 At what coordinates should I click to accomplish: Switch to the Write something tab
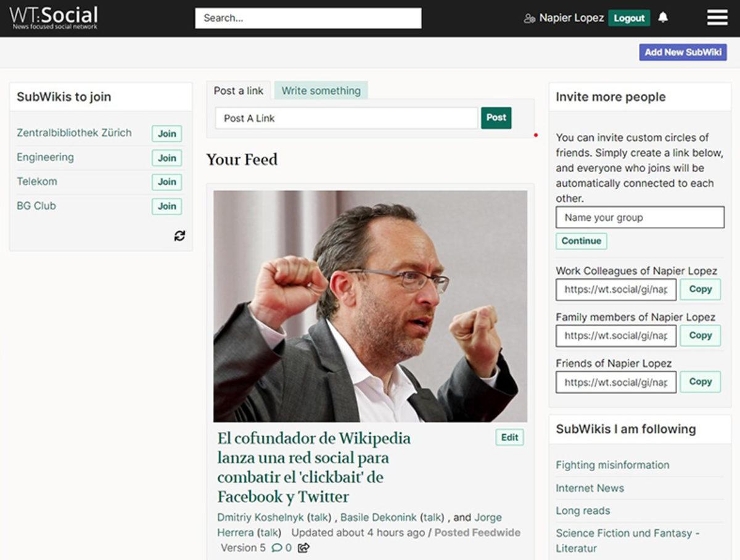coord(321,90)
